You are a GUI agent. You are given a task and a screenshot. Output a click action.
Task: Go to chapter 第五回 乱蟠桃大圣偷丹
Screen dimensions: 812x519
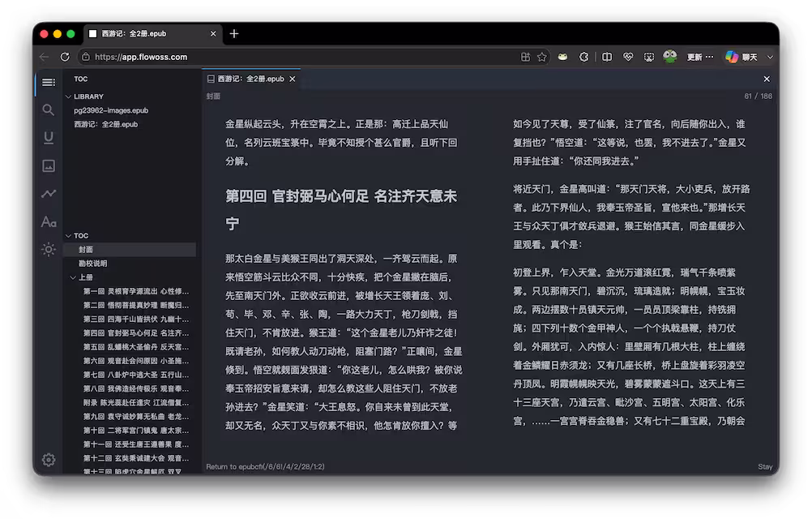(x=136, y=347)
